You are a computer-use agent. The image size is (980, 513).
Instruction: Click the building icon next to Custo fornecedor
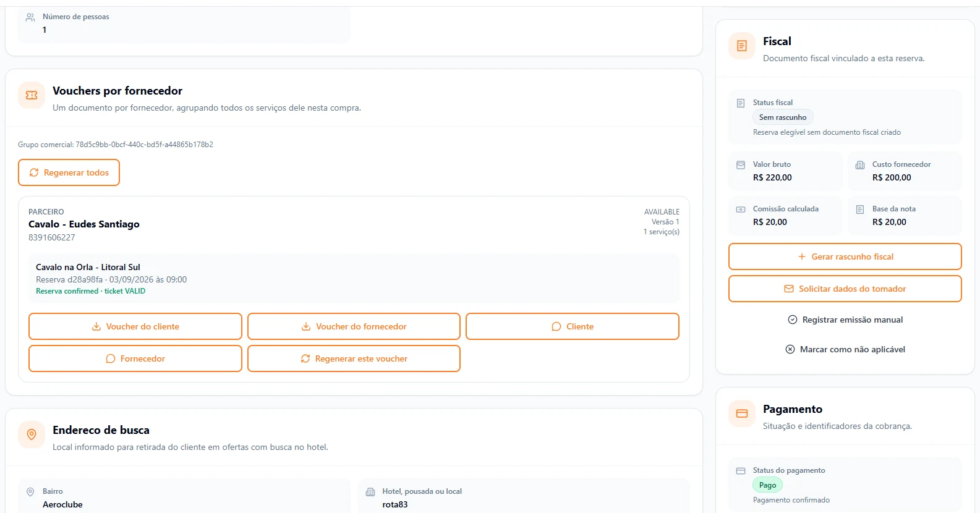click(x=860, y=165)
